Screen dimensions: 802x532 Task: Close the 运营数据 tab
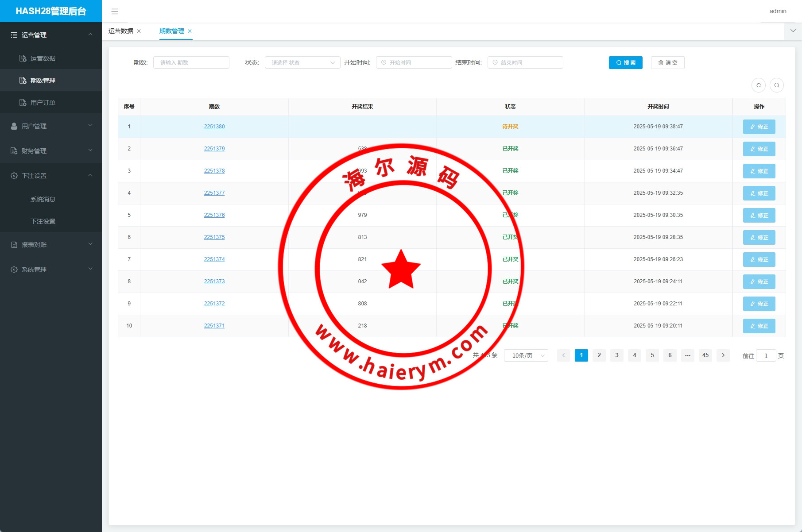coord(139,31)
